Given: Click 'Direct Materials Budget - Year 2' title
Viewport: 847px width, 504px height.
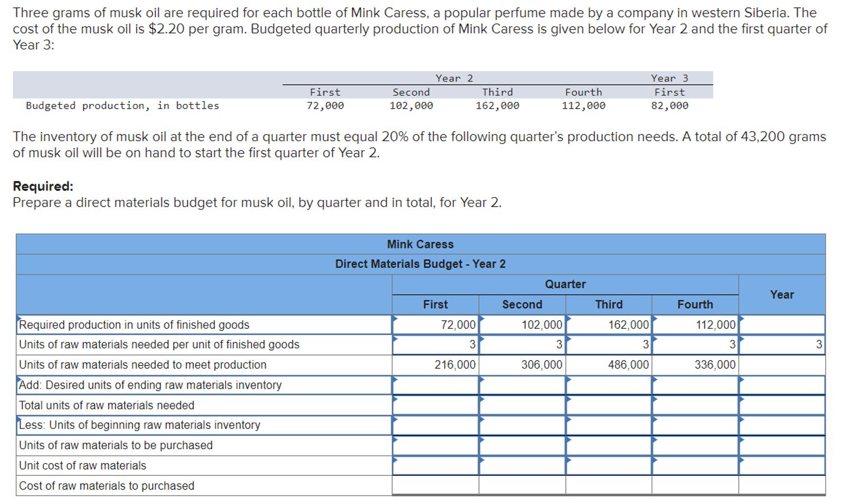Looking at the screenshot, I should point(420,264).
